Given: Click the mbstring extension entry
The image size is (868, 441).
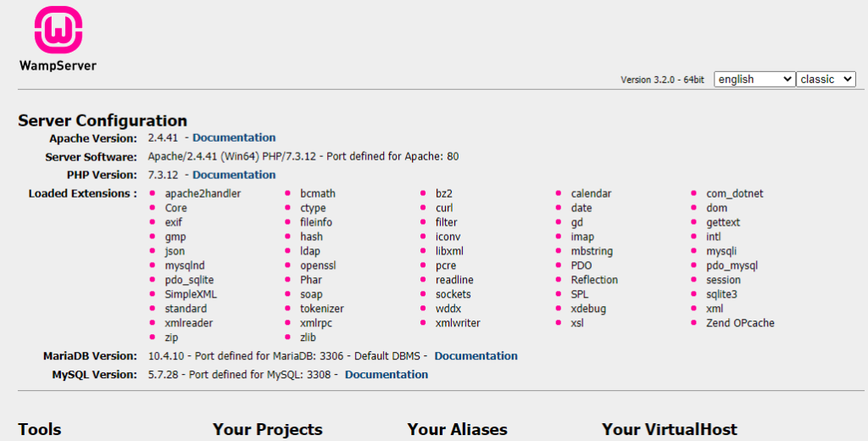Looking at the screenshot, I should tap(592, 252).
